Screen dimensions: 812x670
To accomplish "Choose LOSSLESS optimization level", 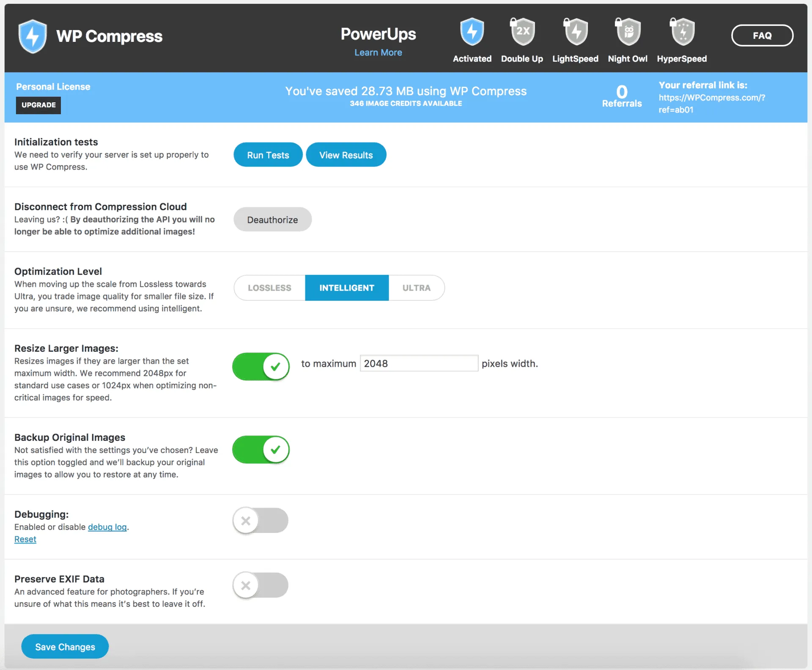I will 269,288.
